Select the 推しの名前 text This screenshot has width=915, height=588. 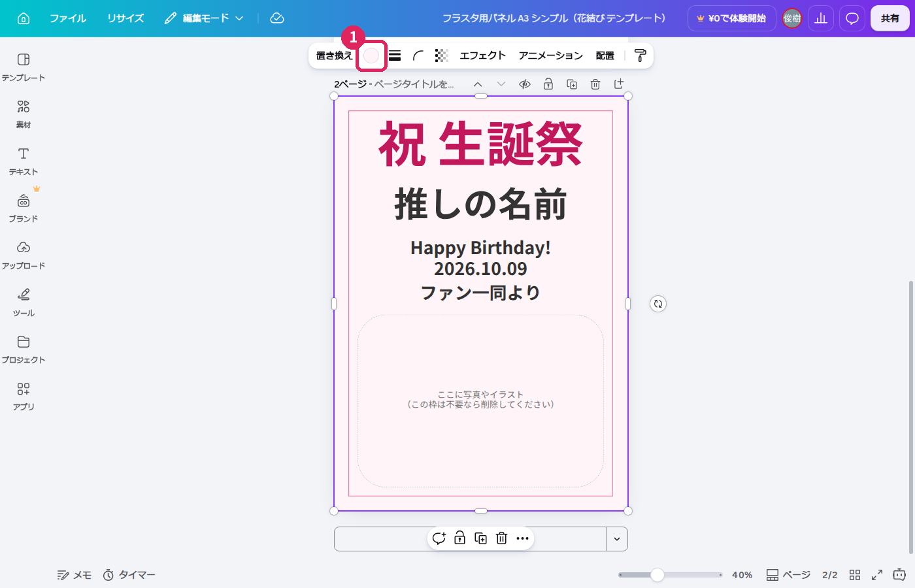(x=480, y=204)
